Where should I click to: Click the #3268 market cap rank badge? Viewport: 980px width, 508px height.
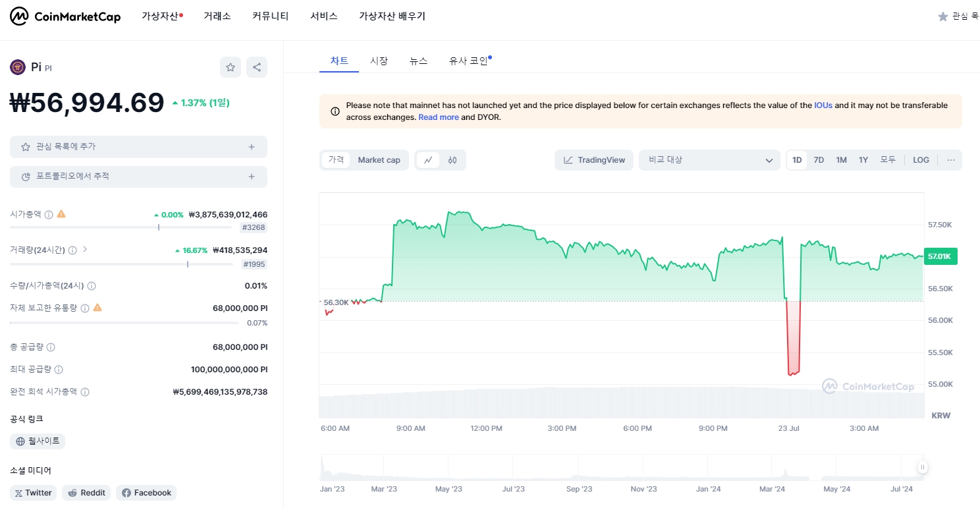(x=254, y=227)
